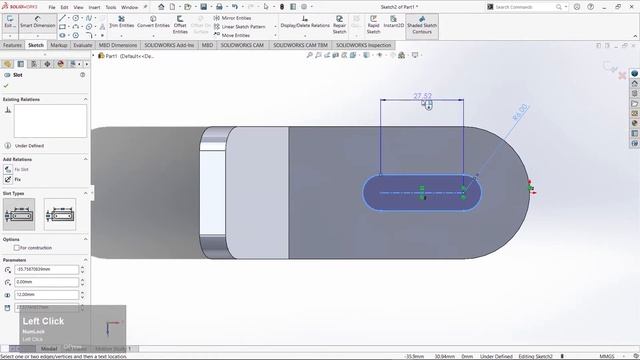Click the 12.00mm slot width field
The width and height of the screenshot is (640, 360).
coord(47,295)
